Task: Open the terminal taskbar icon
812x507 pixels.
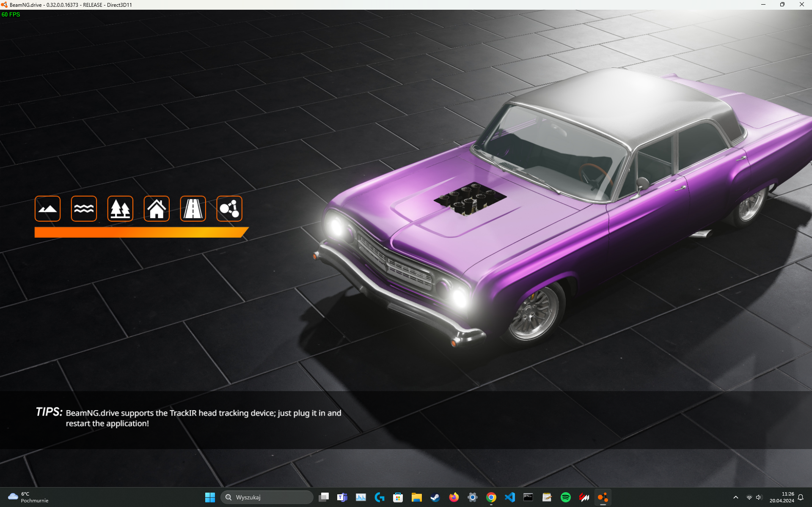Action: click(528, 497)
